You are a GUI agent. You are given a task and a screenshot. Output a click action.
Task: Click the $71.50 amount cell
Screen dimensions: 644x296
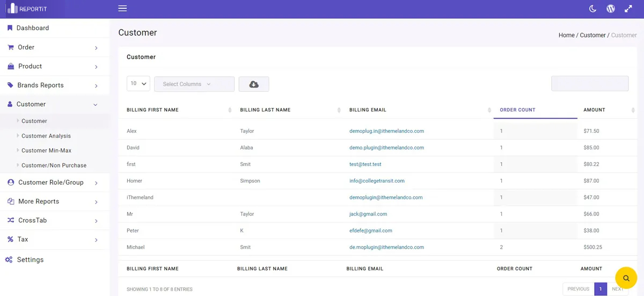[x=591, y=131]
